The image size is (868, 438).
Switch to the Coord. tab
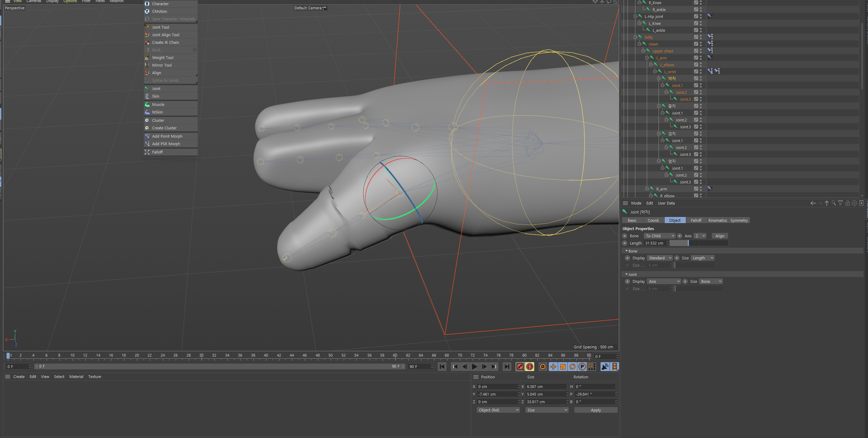653,220
